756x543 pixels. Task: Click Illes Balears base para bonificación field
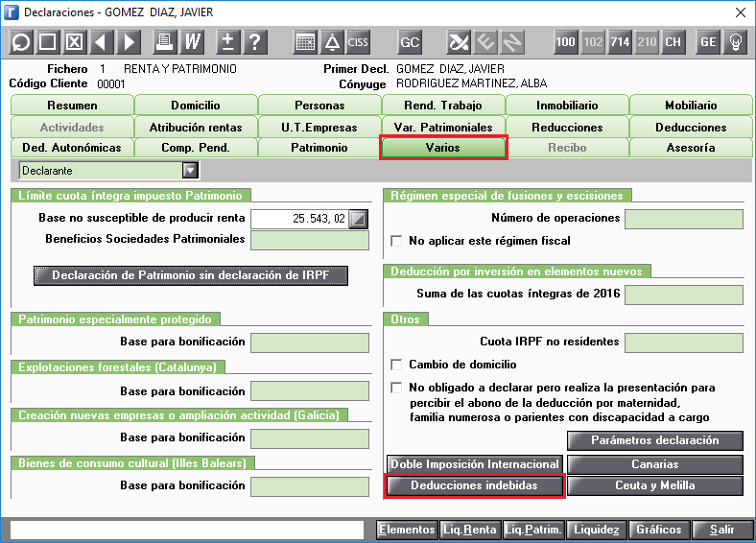pyautogui.click(x=310, y=486)
